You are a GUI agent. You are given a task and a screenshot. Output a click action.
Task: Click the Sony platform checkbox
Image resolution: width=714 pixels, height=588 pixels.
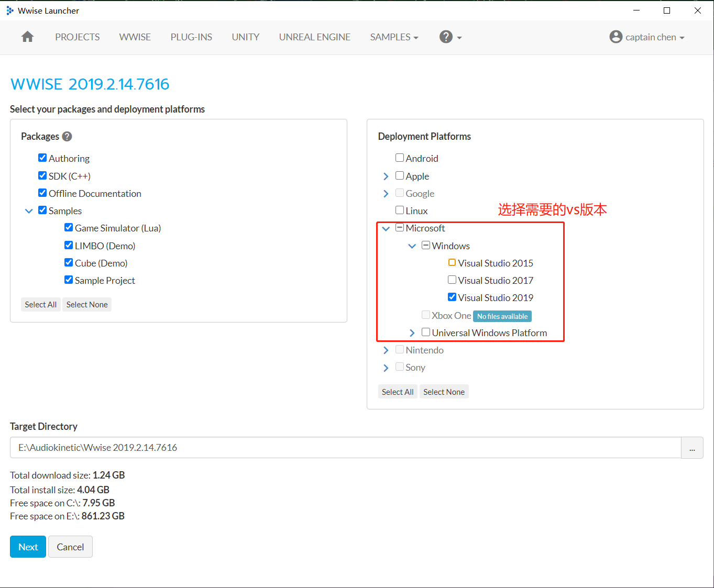click(400, 367)
